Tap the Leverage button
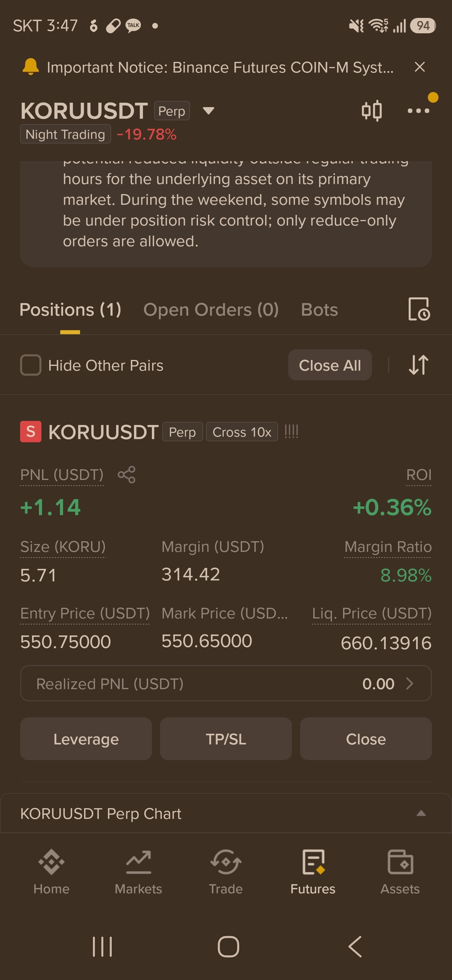Viewport: 452px width, 980px height. coord(86,739)
